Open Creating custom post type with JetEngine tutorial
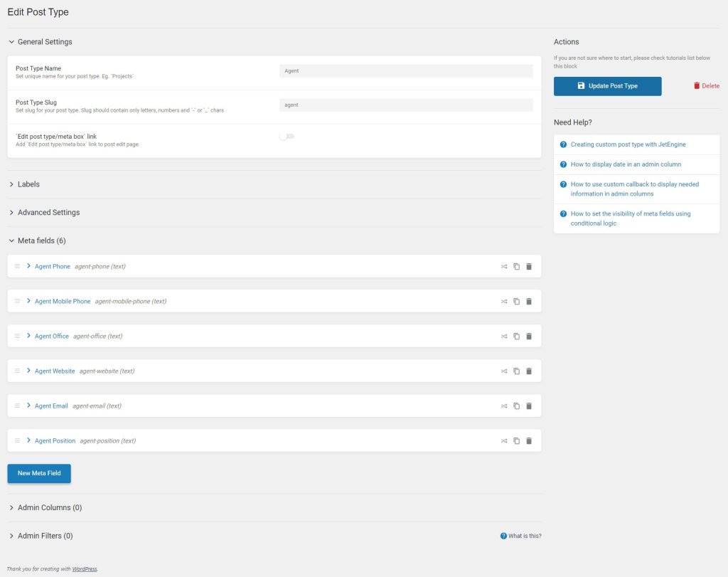 click(628, 144)
